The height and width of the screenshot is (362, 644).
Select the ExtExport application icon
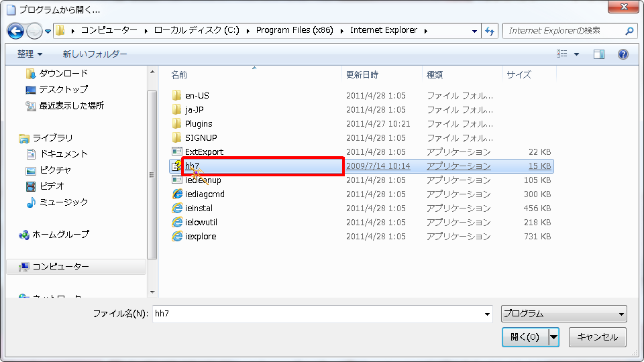point(176,152)
